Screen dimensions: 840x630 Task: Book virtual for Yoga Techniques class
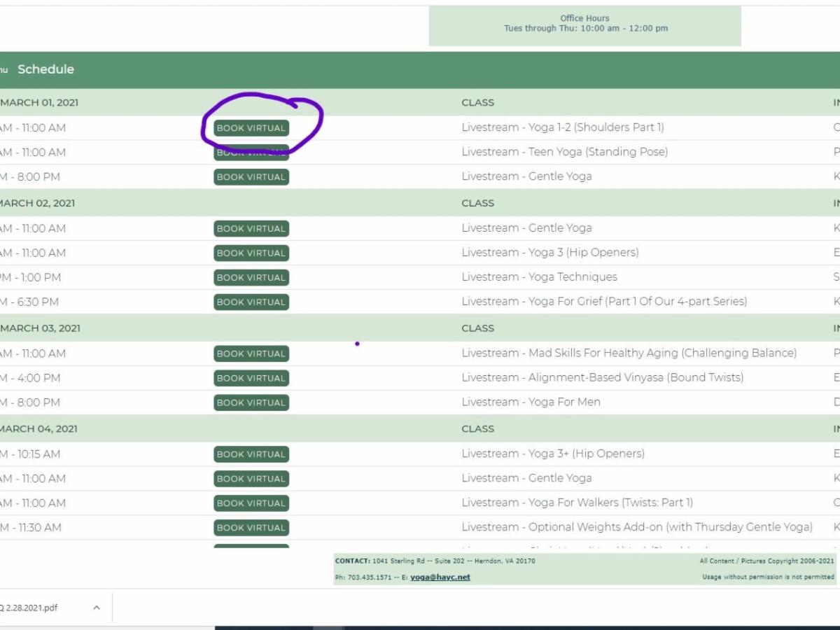pos(251,278)
